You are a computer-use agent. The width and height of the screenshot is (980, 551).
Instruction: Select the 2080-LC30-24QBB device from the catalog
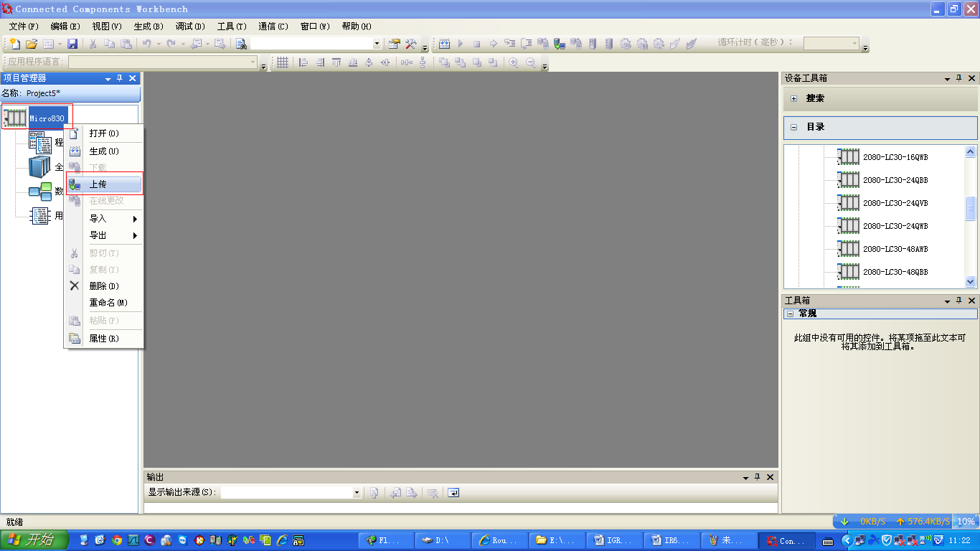point(895,180)
